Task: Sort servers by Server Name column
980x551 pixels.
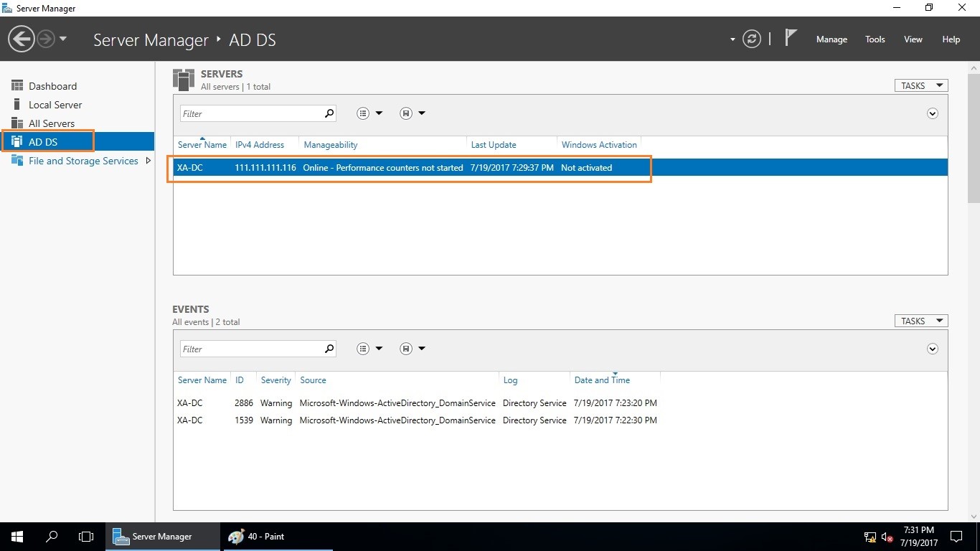Action: point(202,145)
